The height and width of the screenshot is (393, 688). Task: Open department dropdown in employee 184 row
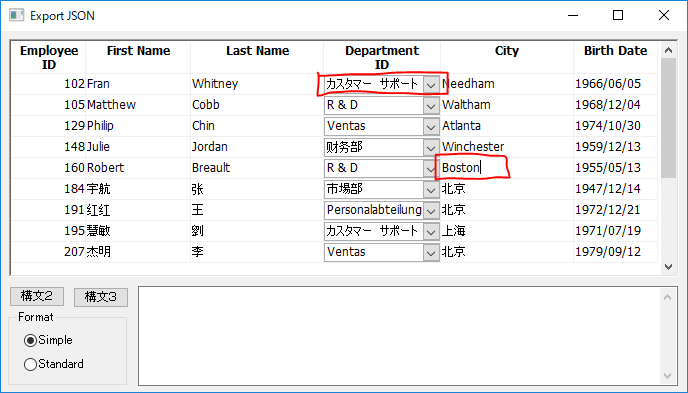coord(431,190)
